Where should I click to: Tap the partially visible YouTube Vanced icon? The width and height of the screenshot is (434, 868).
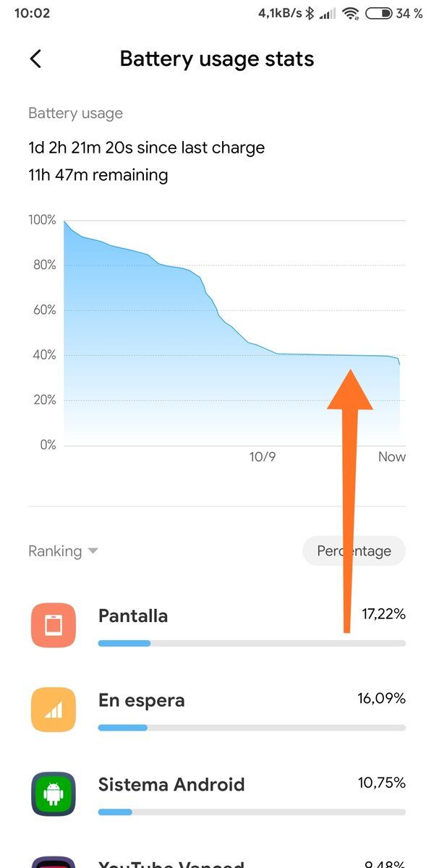pos(54,862)
